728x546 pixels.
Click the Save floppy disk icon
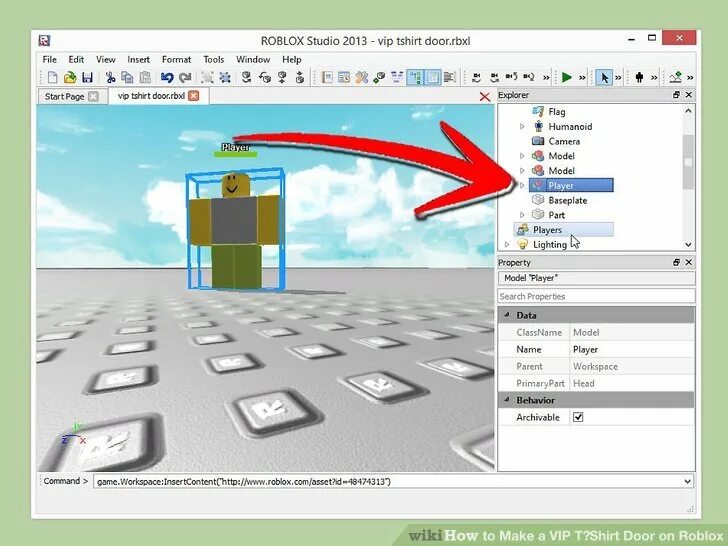(87, 77)
